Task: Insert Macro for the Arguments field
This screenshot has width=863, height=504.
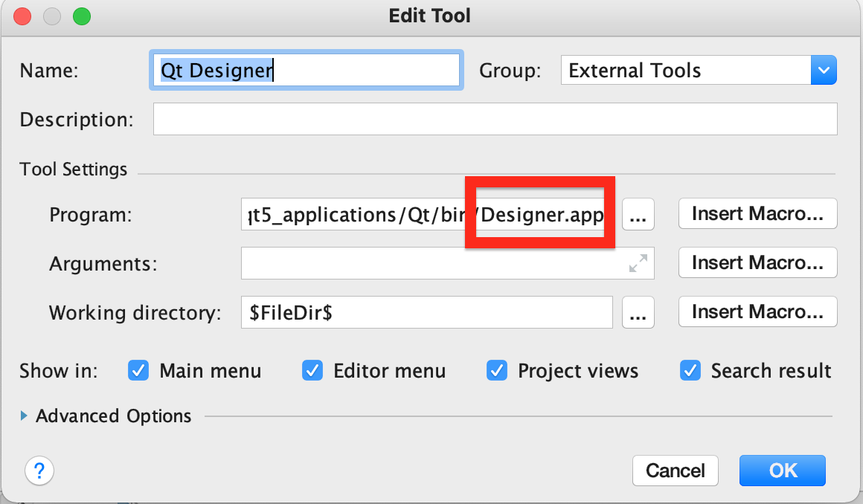Action: point(758,262)
